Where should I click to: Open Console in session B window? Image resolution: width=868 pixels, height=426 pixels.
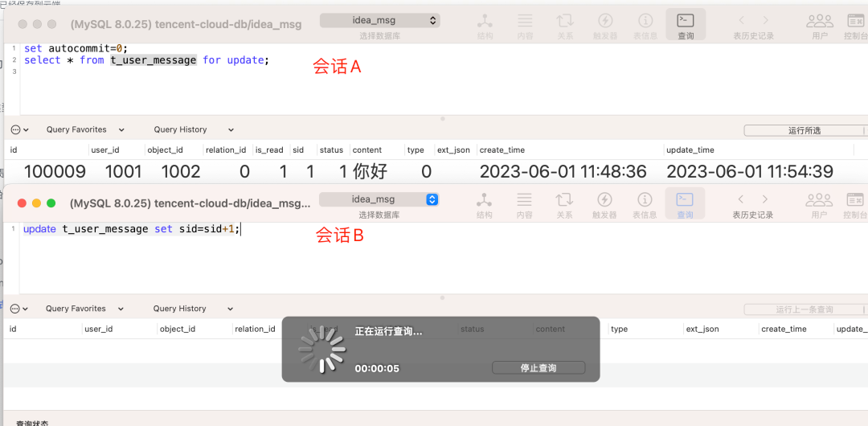[x=855, y=204]
